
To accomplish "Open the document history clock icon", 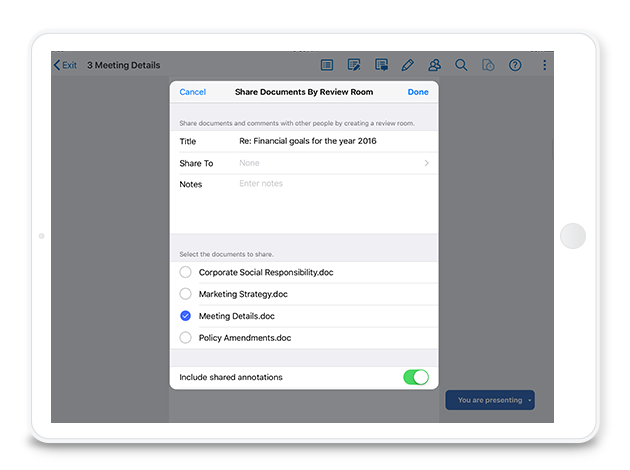I will click(x=488, y=65).
